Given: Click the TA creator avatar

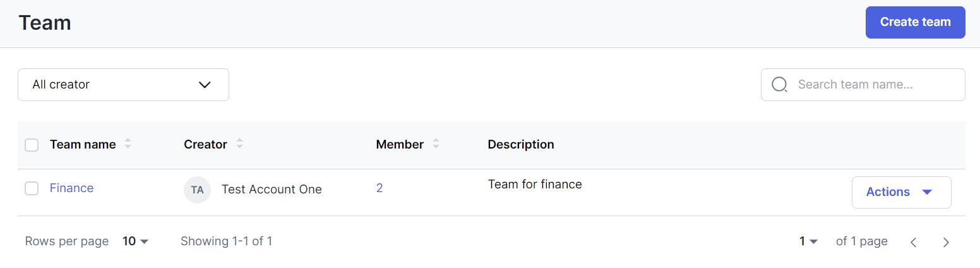Looking at the screenshot, I should coord(197,190).
